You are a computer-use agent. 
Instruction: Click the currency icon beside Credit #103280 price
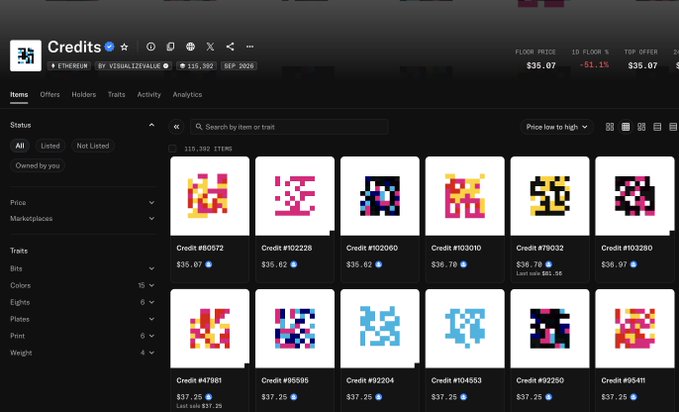634,264
